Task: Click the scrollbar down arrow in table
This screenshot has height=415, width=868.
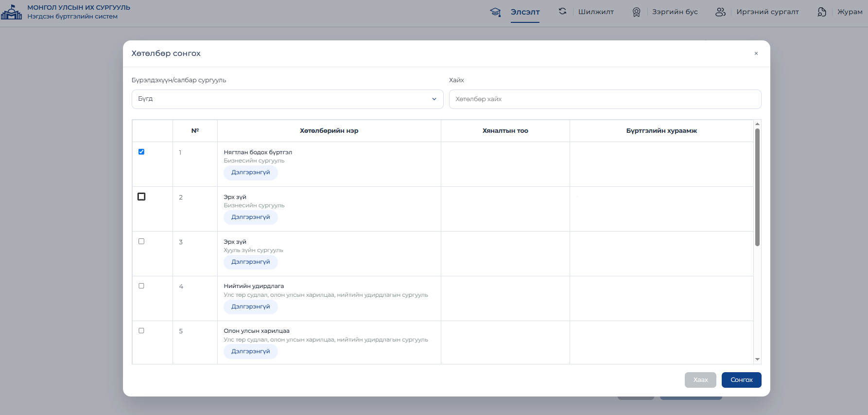Action: click(x=757, y=360)
